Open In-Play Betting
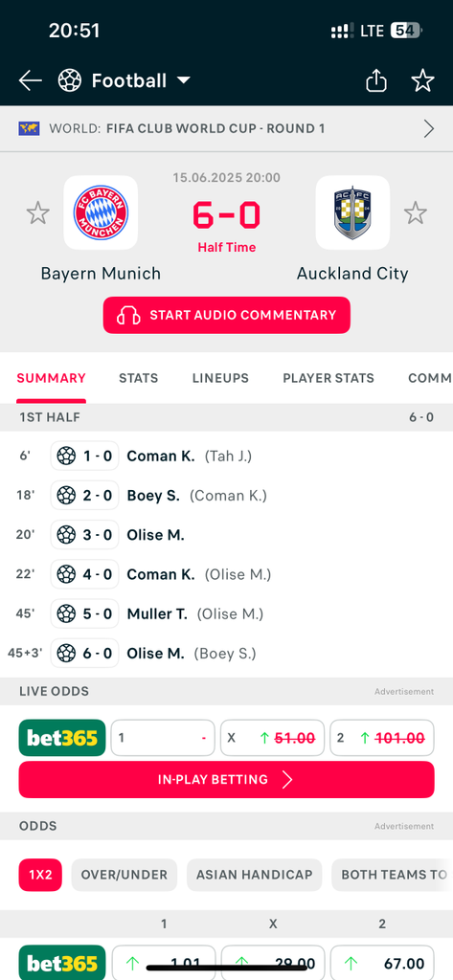The height and width of the screenshot is (980, 453). pos(226,779)
